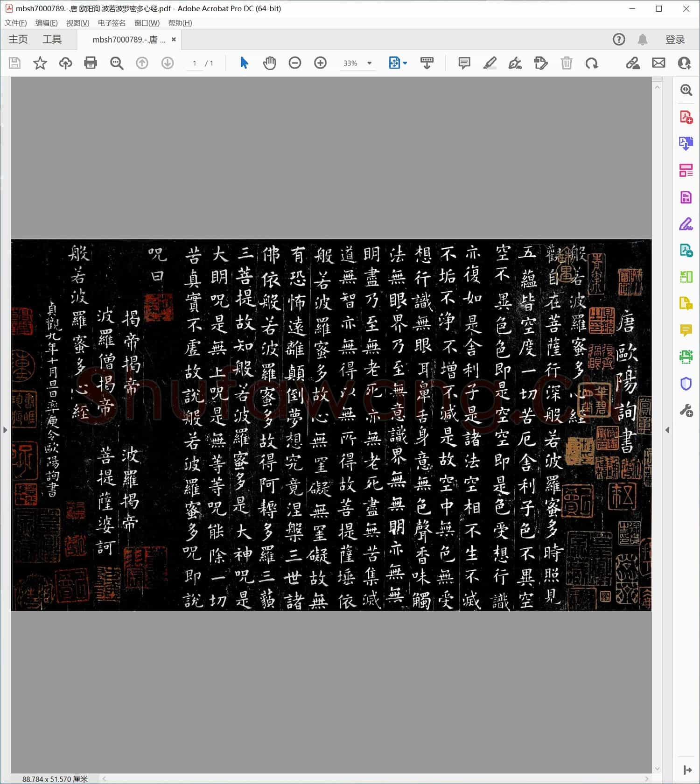Click the 登录 sign-in button
This screenshot has width=700, height=784.
pos(675,40)
